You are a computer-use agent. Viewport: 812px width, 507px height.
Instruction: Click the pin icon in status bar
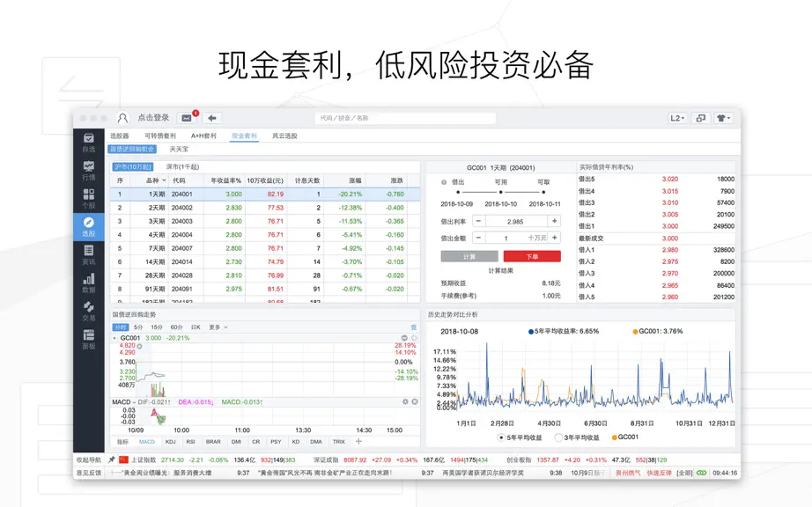(x=111, y=459)
